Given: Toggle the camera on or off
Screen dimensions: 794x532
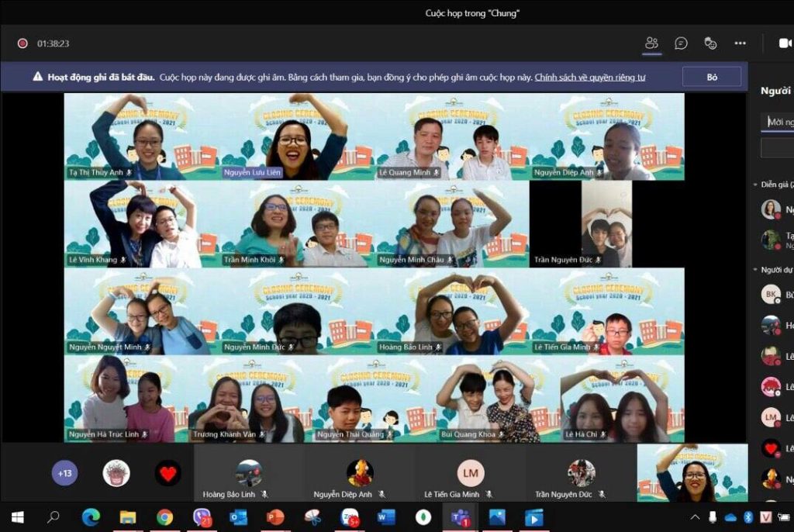Looking at the screenshot, I should click(x=785, y=43).
